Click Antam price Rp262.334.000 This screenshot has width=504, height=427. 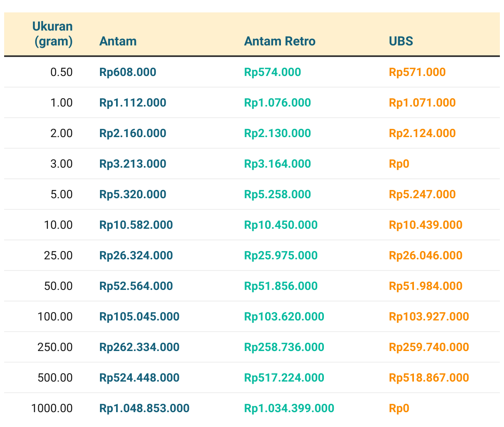(140, 347)
